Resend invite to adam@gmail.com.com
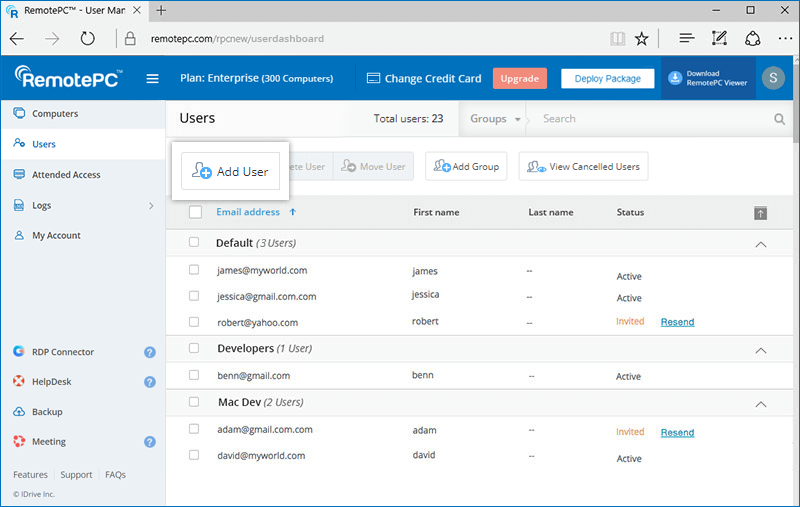Image resolution: width=800 pixels, height=507 pixels. 677,433
